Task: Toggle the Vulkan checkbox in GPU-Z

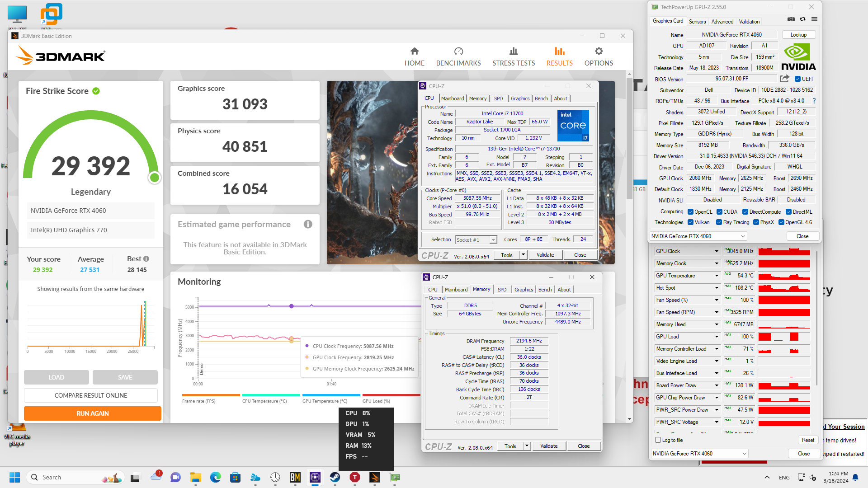Action: pos(690,222)
